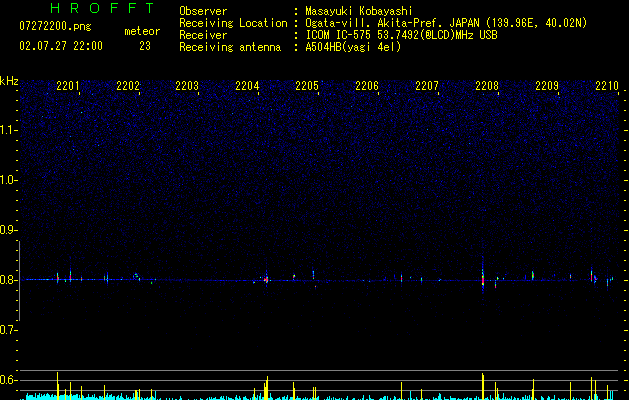
Task: Click the kHz axis unit label
Action: click(x=9, y=81)
